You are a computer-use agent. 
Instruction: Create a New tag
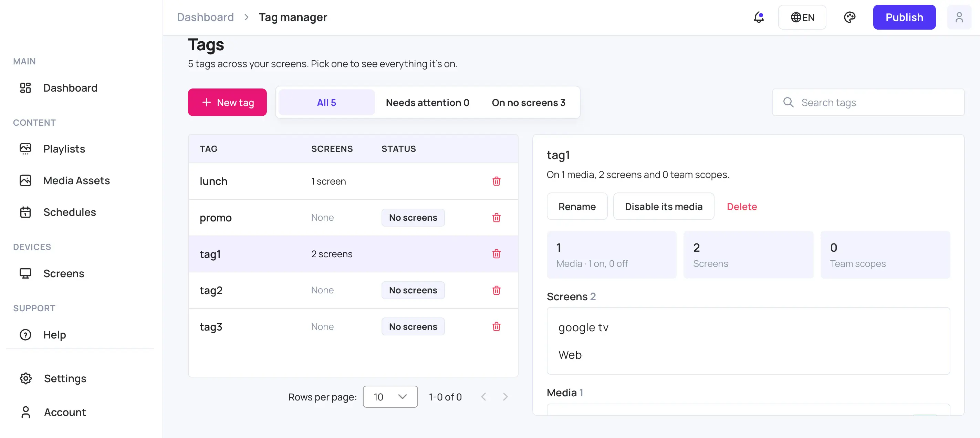[x=227, y=102]
